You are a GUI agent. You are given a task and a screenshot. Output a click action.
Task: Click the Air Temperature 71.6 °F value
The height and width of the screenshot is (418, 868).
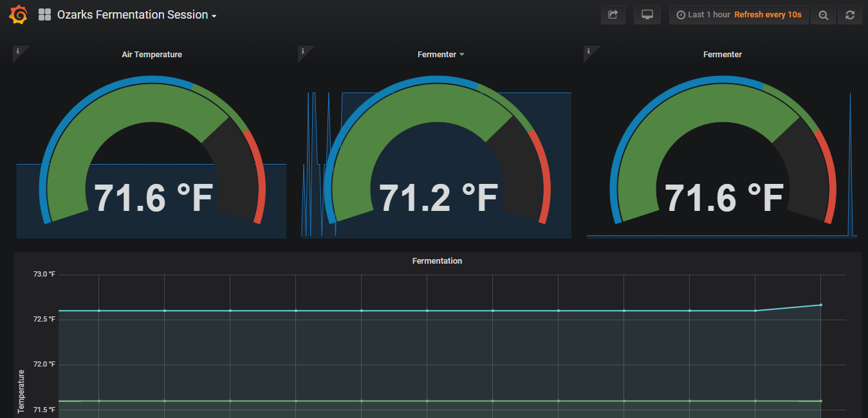[x=153, y=198]
